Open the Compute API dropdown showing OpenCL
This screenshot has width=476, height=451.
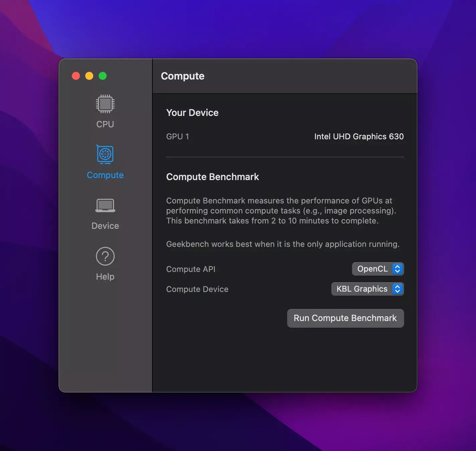coord(378,269)
